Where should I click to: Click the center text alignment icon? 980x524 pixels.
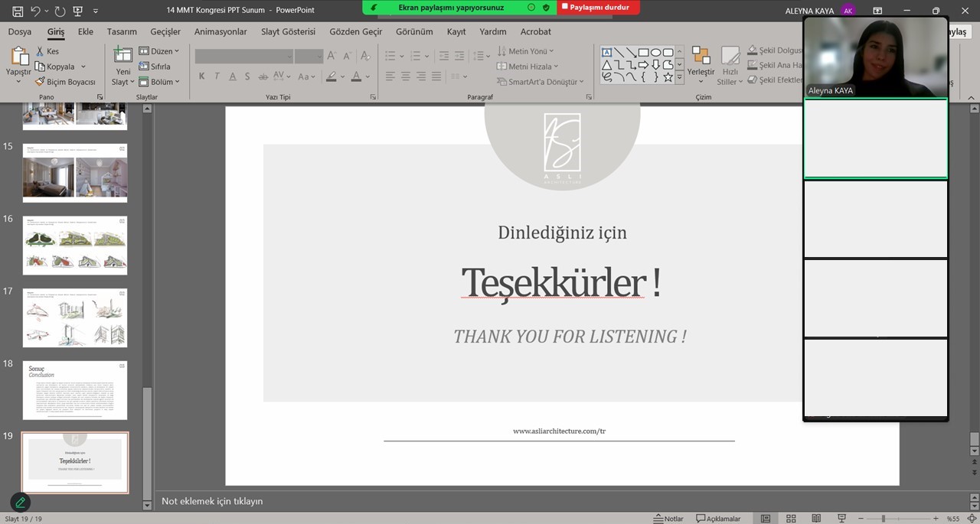(x=406, y=76)
